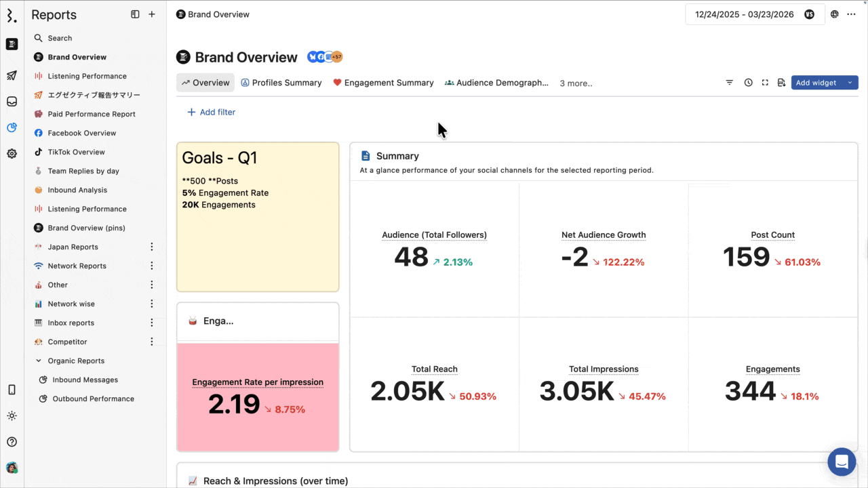Open the kebab menu next to Japan Reports
868x488 pixels.
click(x=151, y=247)
